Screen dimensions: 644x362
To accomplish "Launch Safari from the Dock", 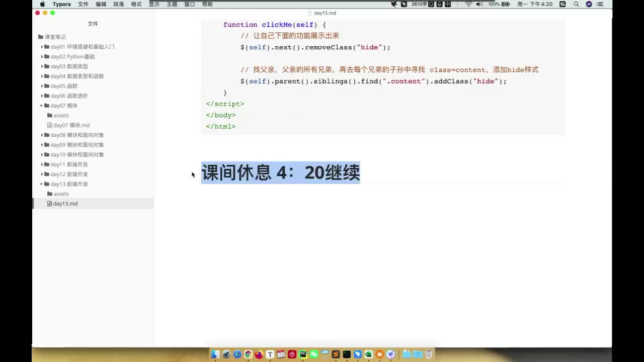I will (237, 354).
